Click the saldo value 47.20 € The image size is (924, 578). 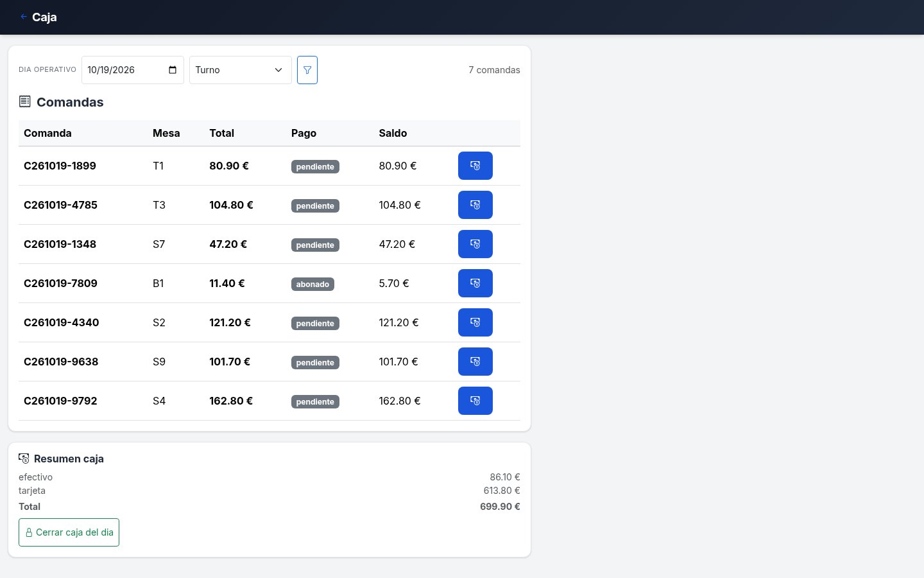tap(397, 244)
